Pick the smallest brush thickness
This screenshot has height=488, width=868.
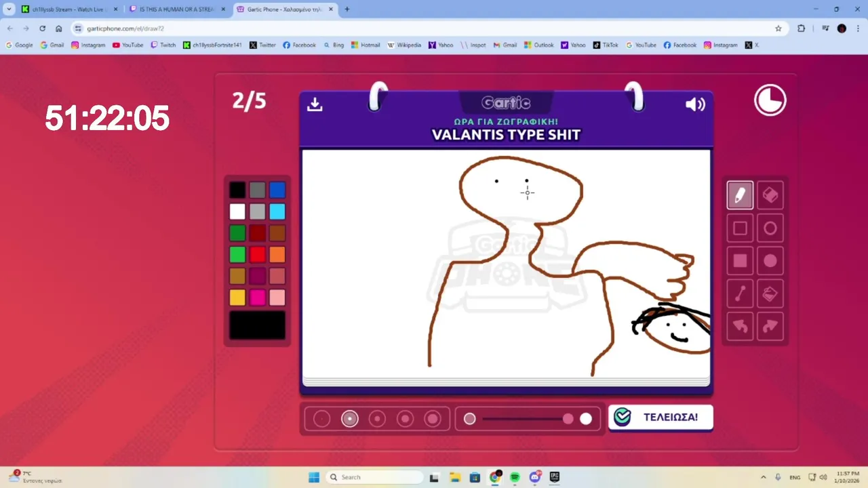(x=322, y=419)
